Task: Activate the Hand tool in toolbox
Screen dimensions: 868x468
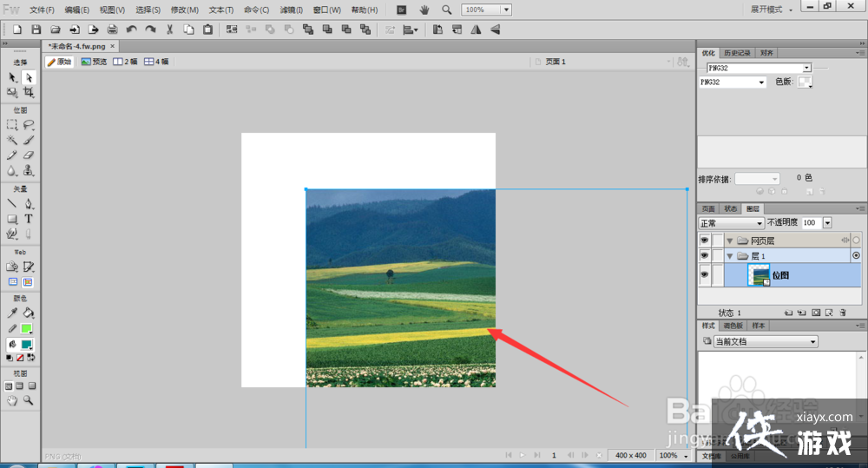Action: pyautogui.click(x=12, y=400)
